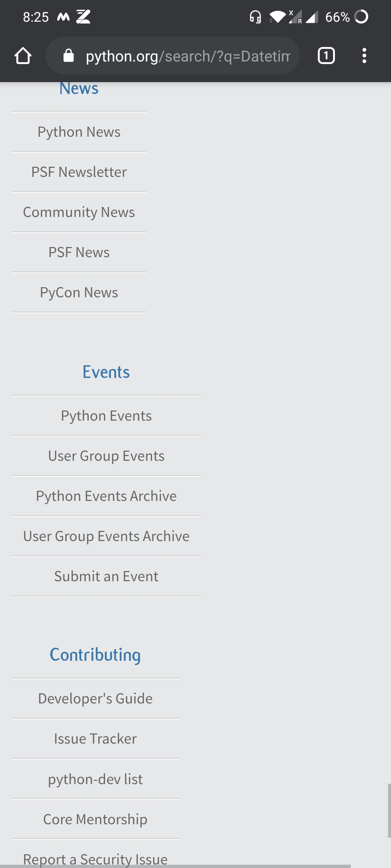Tap the page's vertical scrollbar thumb

click(389, 810)
